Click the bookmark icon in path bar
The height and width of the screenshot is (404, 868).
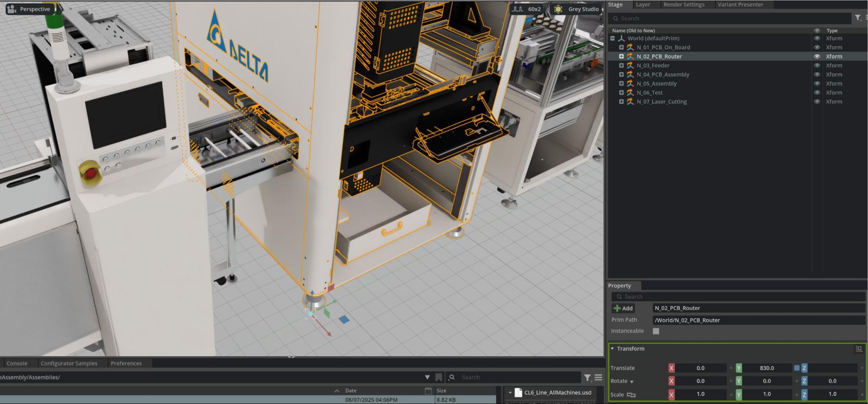coord(439,378)
